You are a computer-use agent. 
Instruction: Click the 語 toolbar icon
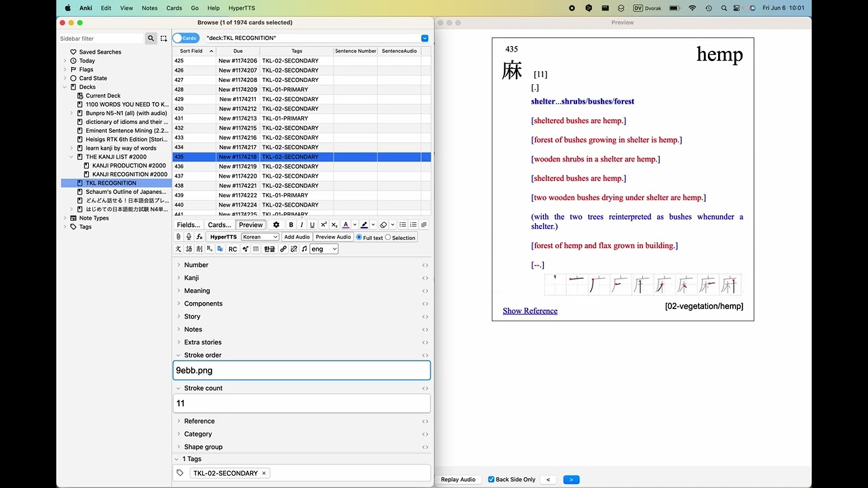[x=189, y=249]
